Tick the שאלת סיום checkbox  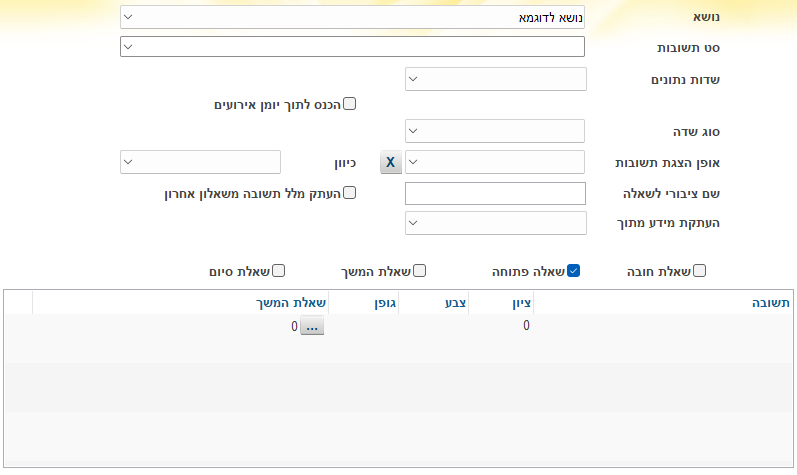point(279,270)
